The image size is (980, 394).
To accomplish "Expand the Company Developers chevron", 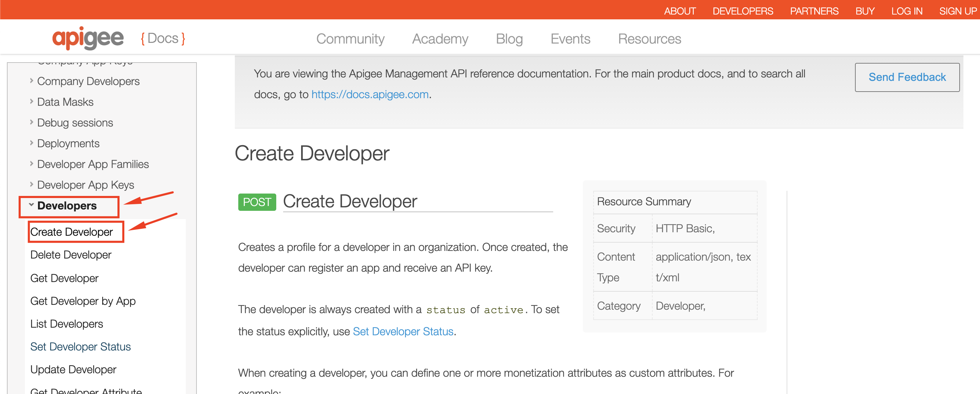I will point(31,81).
